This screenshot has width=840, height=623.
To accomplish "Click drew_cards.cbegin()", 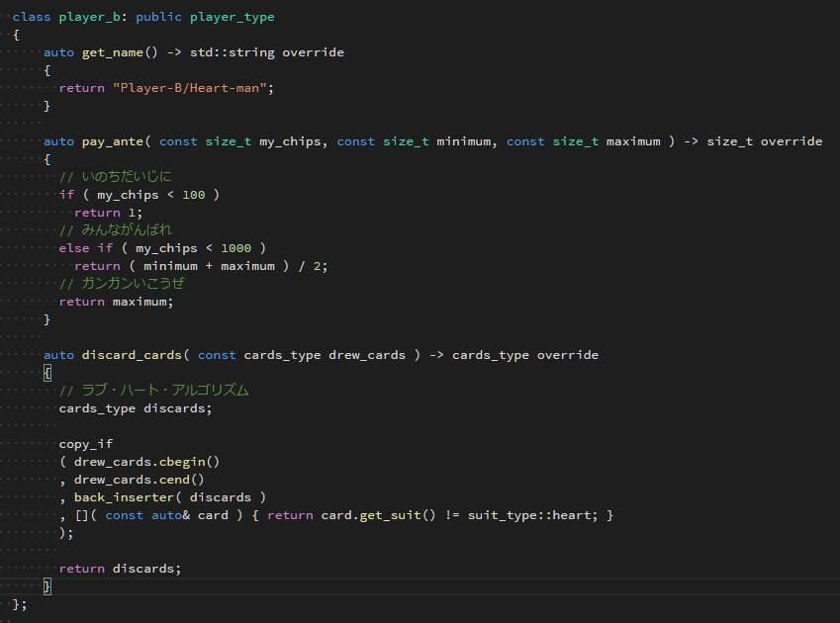I will pos(146,462).
